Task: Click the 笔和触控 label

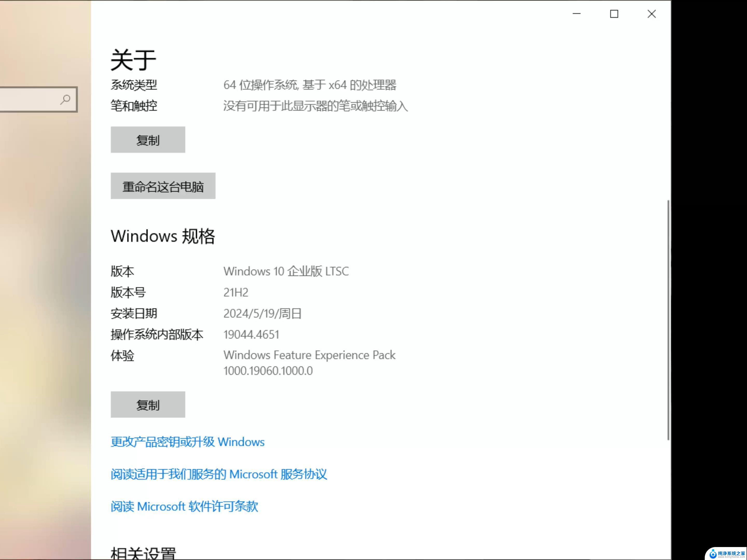Action: coord(134,106)
